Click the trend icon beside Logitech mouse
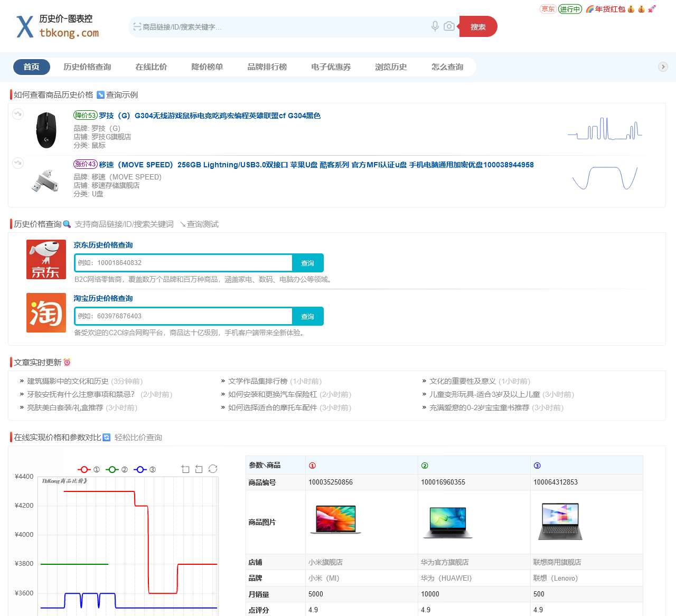The height and width of the screenshot is (616, 676). [18, 113]
